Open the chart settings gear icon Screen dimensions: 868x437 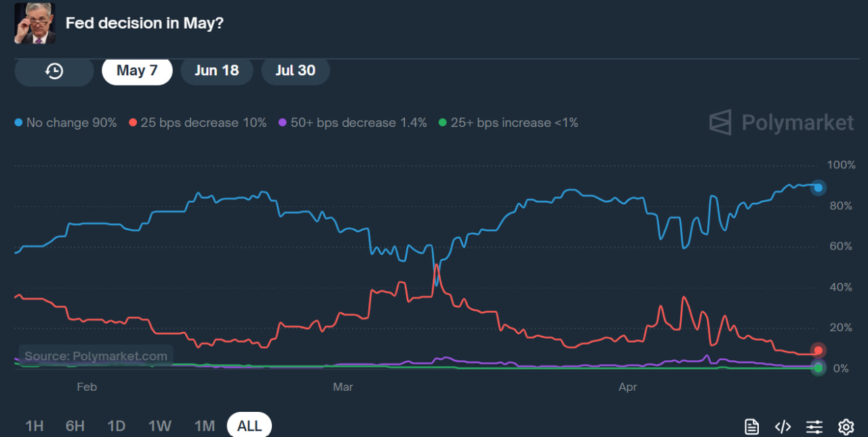click(x=845, y=427)
